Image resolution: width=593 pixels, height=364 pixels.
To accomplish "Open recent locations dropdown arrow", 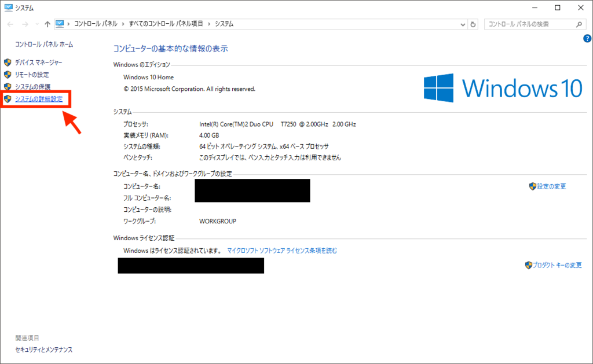I will (x=36, y=24).
